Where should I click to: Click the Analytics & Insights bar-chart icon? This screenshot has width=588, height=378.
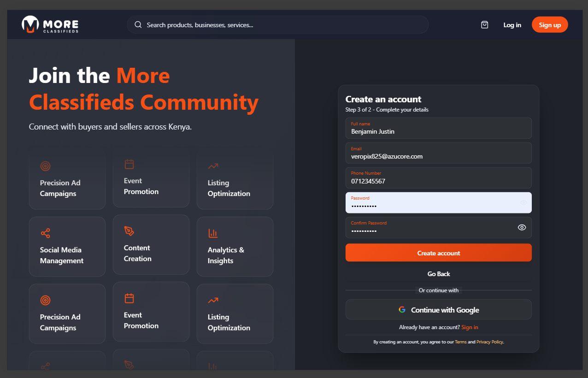(213, 233)
